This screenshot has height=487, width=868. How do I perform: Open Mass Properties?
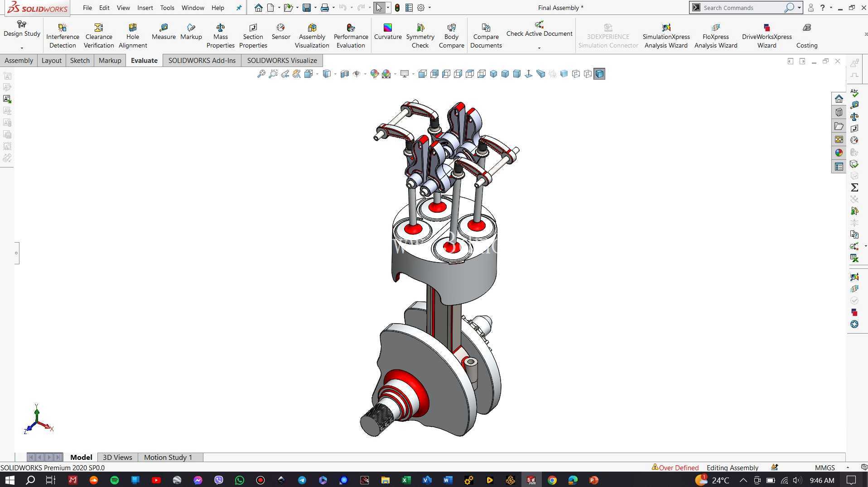coord(220,36)
